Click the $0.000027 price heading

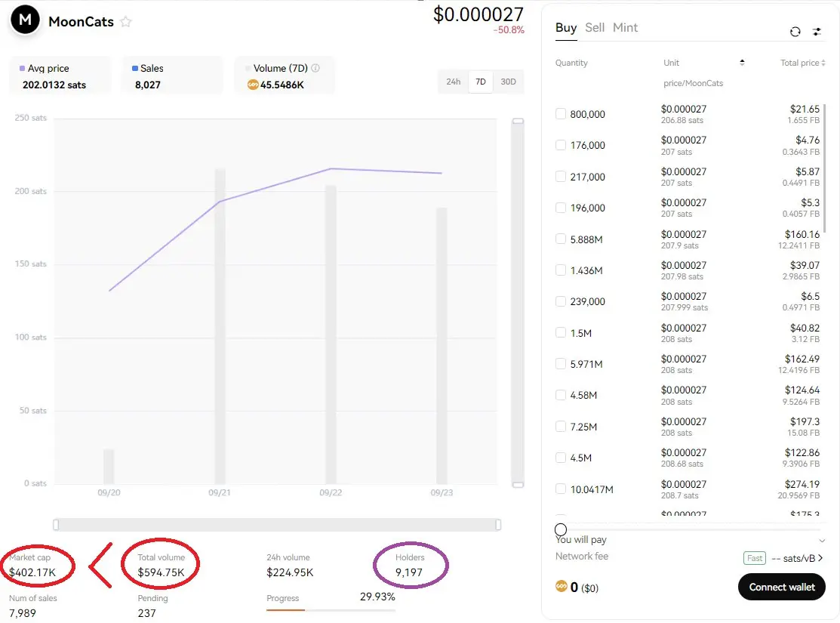(x=478, y=14)
